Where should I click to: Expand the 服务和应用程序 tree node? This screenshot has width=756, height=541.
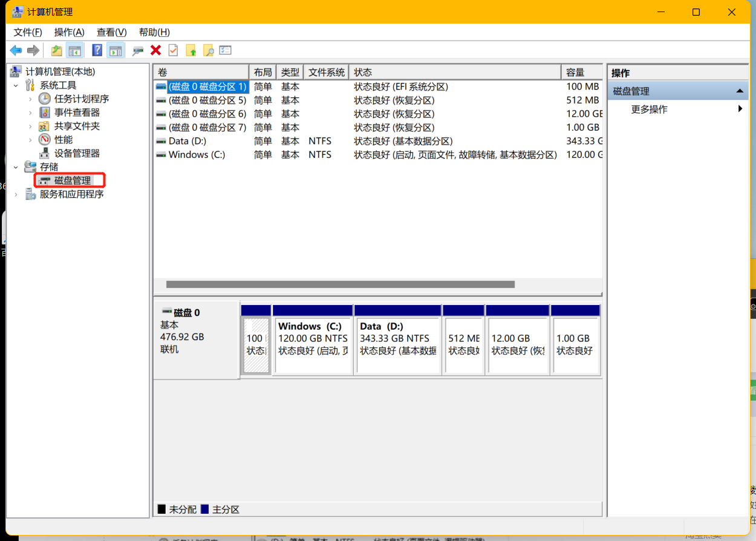(16, 194)
